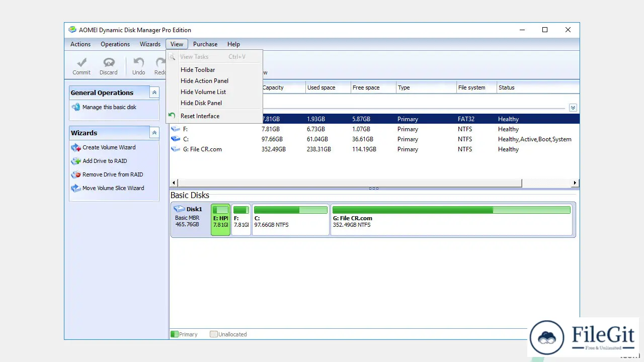Click the panel splitter grip dots
This screenshot has height=362, width=644.
point(374,189)
